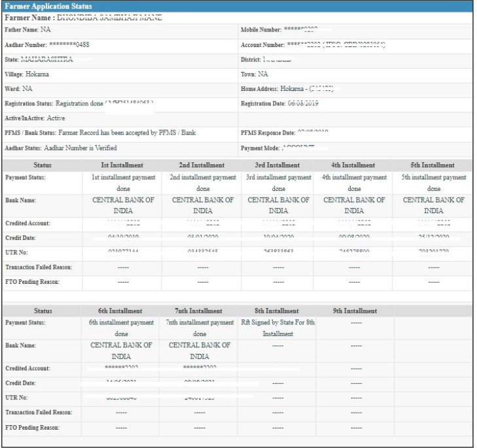The width and height of the screenshot is (477, 448).
Task: Click Bank Name label in second table
Action: 20,345
